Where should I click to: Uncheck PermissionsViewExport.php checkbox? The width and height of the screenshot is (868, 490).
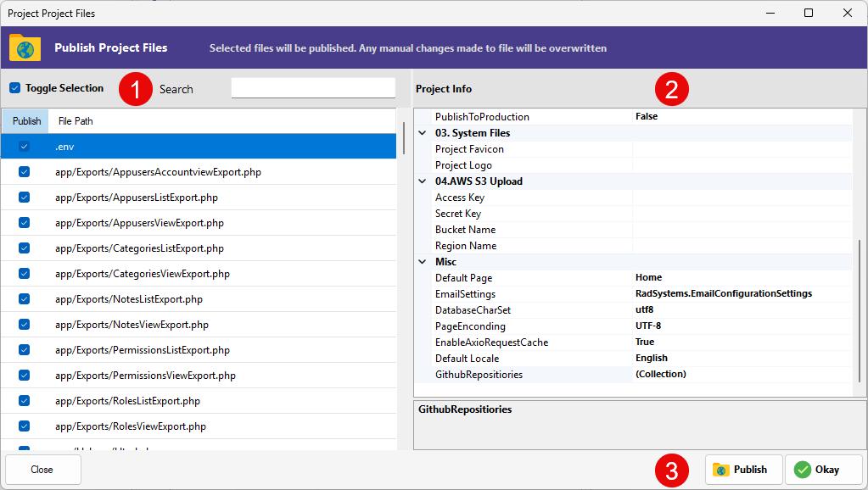24,376
